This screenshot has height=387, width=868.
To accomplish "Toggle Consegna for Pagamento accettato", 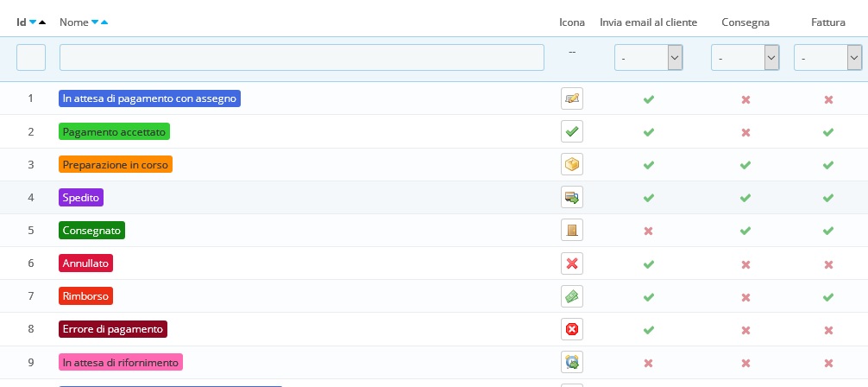I will click(745, 132).
